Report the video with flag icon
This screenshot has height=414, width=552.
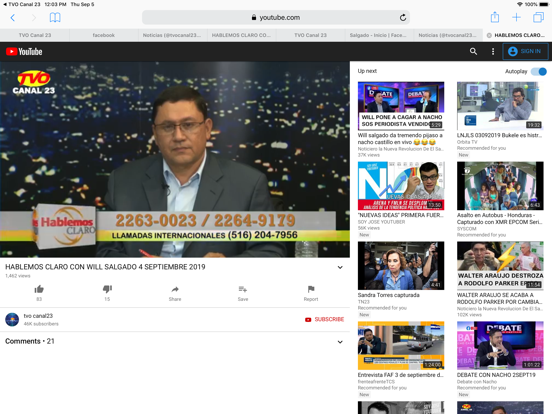(311, 289)
